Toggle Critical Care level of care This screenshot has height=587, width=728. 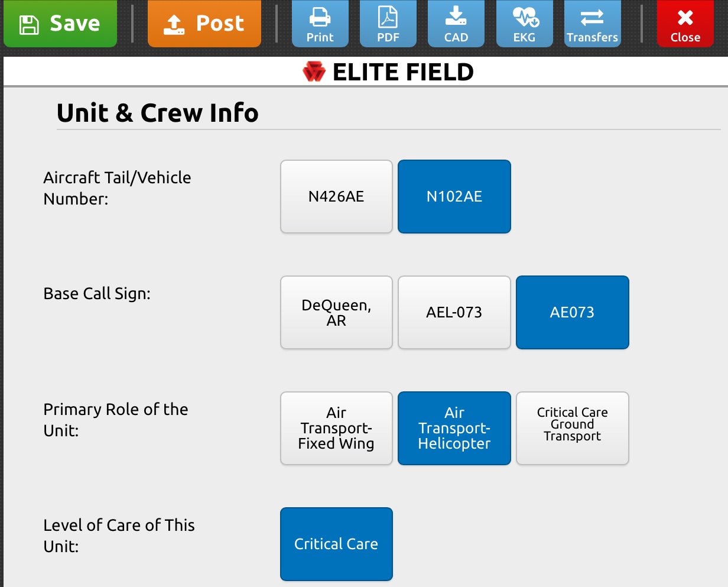336,544
